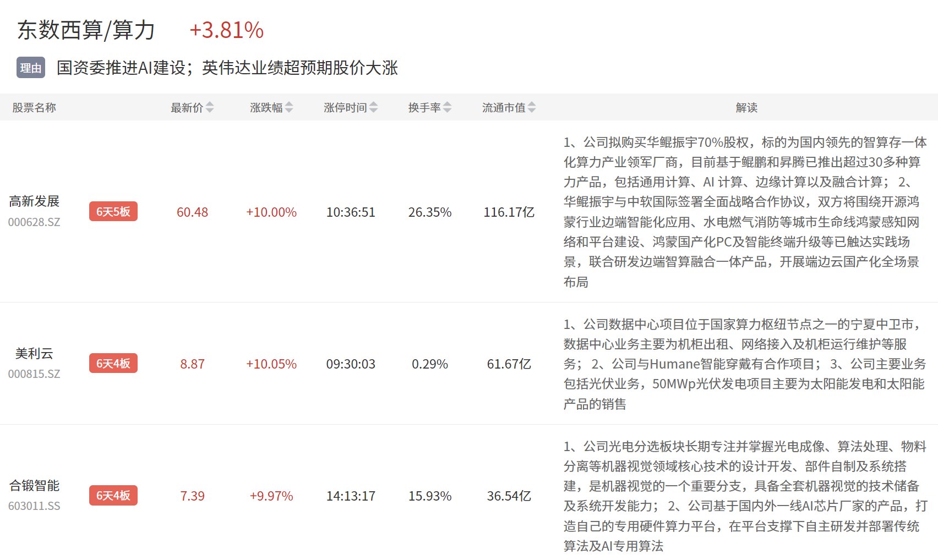Sort by 流通市值 column arrows
The width and height of the screenshot is (938, 560).
click(532, 108)
